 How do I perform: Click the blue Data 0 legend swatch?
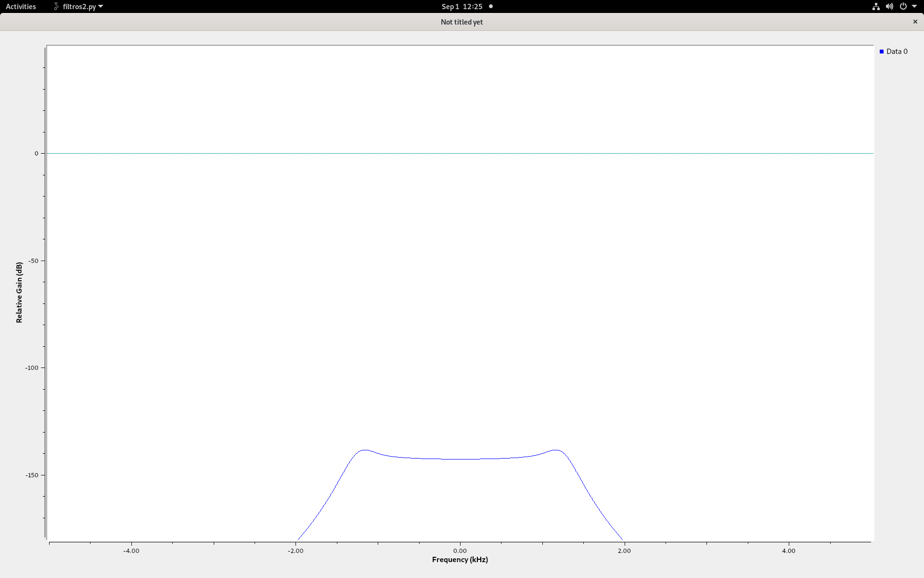(x=882, y=52)
